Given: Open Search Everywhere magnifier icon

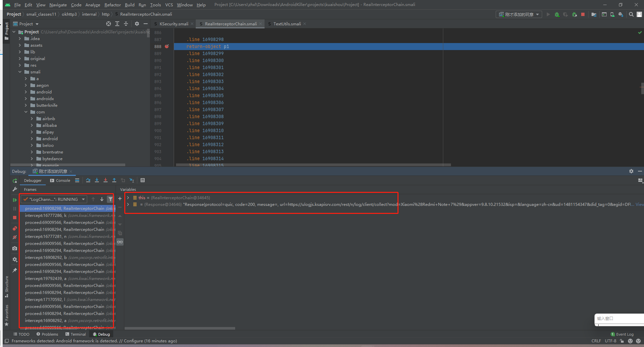Looking at the screenshot, I should [631, 14].
